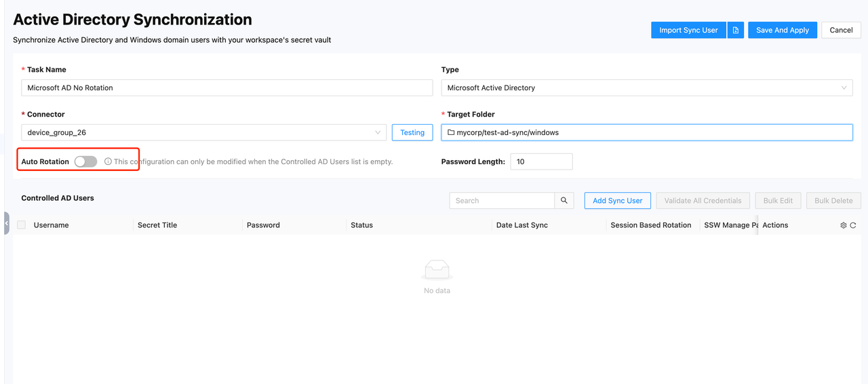Expand the collapsed left sidebar handle
The height and width of the screenshot is (384, 868).
6,223
